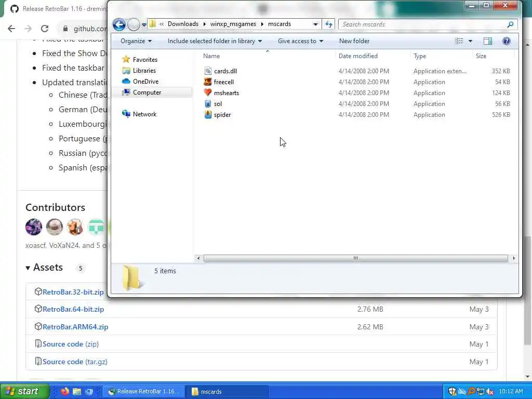Click the browser Back arrow
Viewport: 532px width, 399px height.
pos(11,29)
